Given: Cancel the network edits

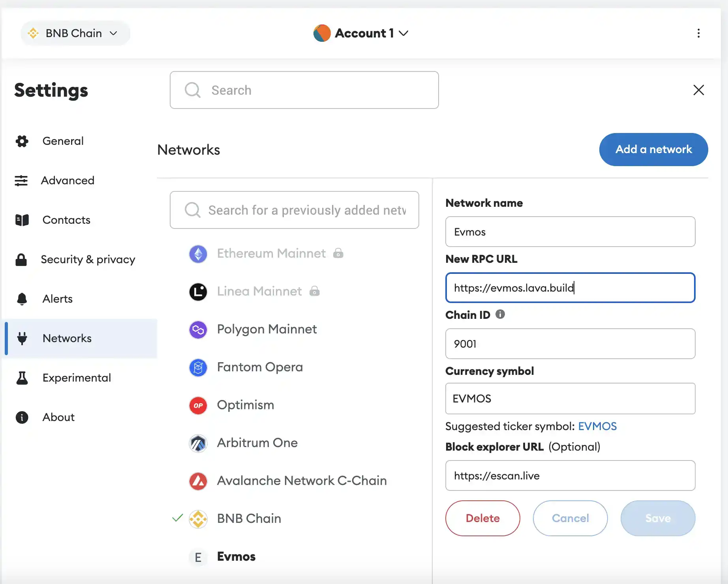Looking at the screenshot, I should click(x=570, y=518).
